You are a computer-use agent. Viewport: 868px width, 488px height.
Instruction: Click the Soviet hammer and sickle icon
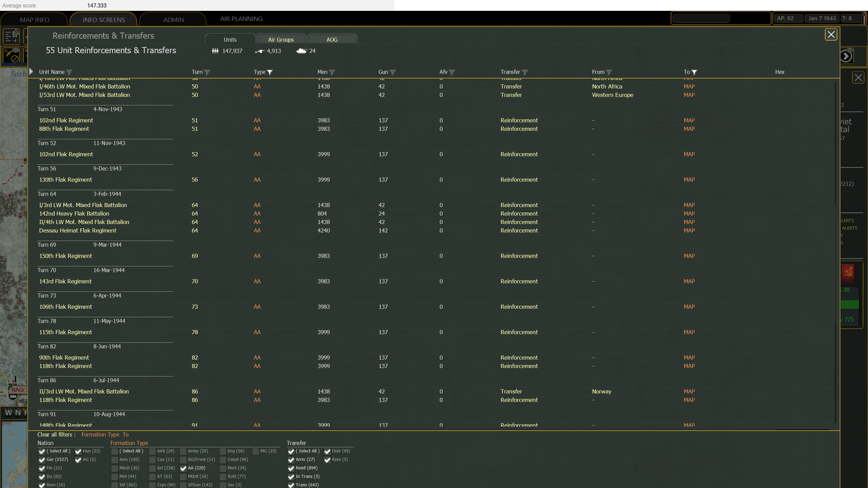848,272
